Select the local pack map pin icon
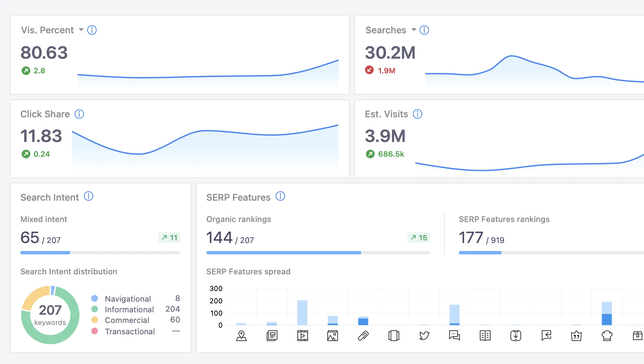 tap(241, 336)
